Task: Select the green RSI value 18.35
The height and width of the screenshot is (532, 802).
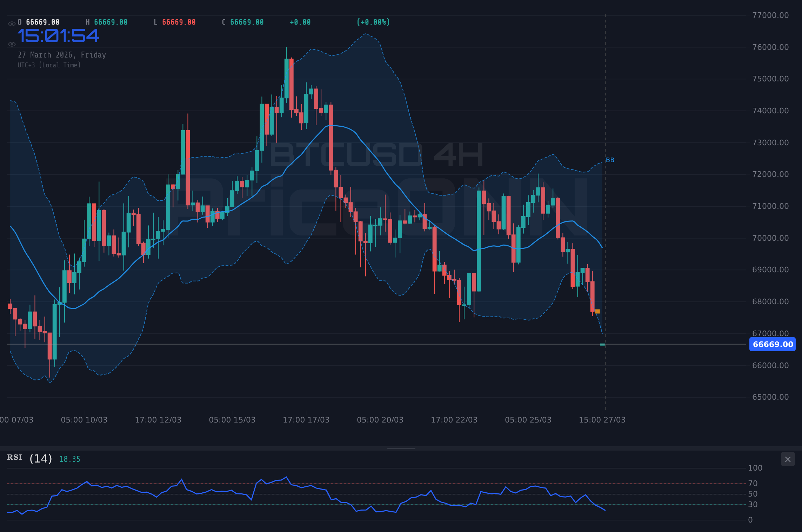Action: (x=69, y=459)
